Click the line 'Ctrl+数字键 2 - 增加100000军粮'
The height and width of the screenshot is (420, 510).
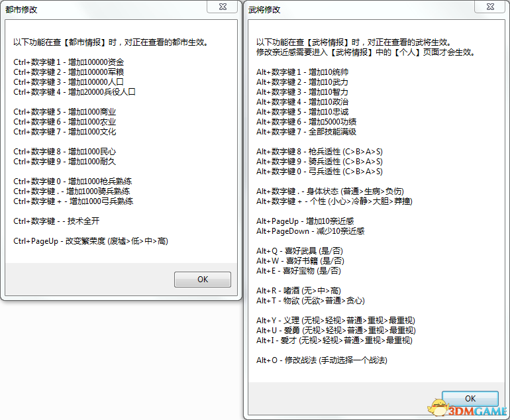click(x=69, y=72)
